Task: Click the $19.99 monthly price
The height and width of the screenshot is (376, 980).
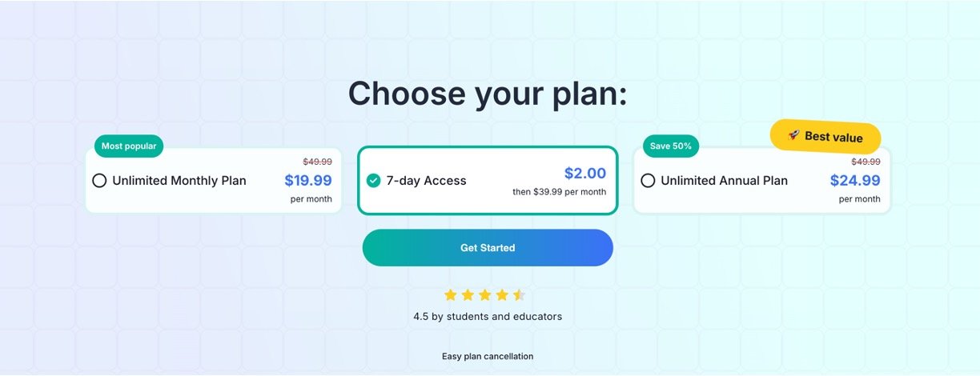Action: pyautogui.click(x=308, y=181)
